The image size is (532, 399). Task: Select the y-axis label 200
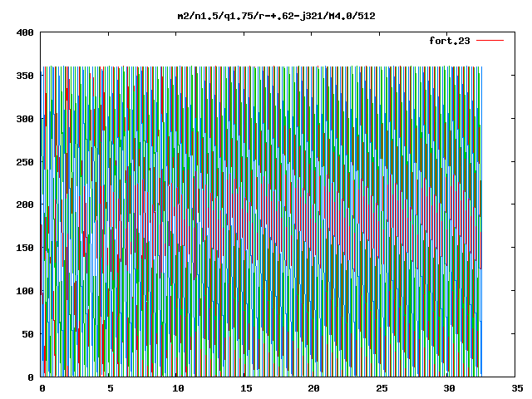coord(25,204)
